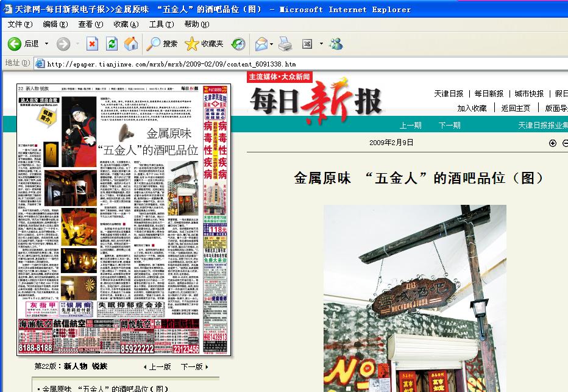Image resolution: width=568 pixels, height=392 pixels.
Task: Open the 收藏夹 favorites panel
Action: pyautogui.click(x=204, y=44)
